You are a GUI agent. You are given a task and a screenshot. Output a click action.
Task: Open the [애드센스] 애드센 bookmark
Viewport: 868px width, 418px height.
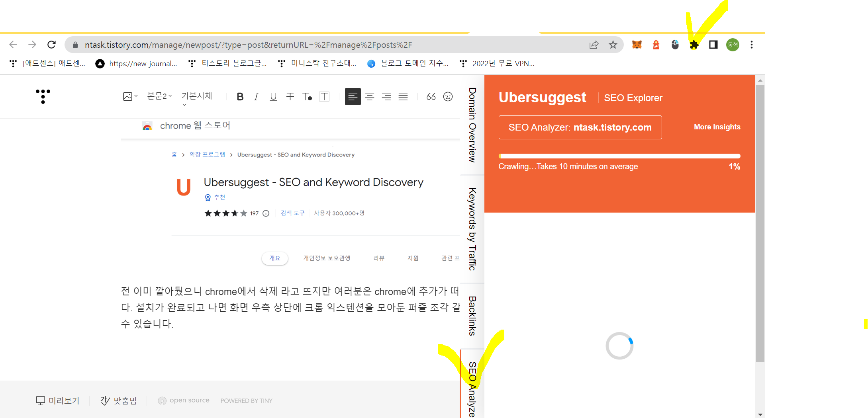pos(47,63)
